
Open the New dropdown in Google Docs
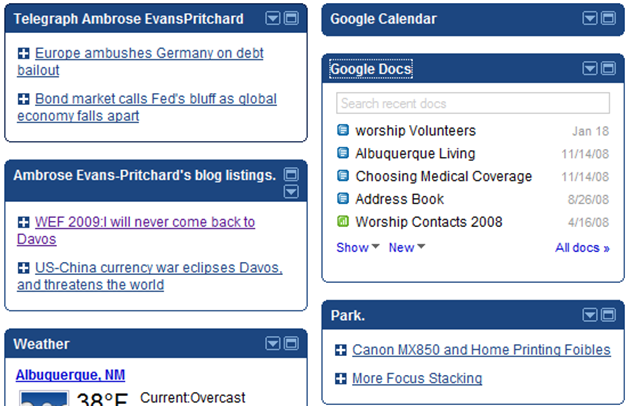(407, 247)
